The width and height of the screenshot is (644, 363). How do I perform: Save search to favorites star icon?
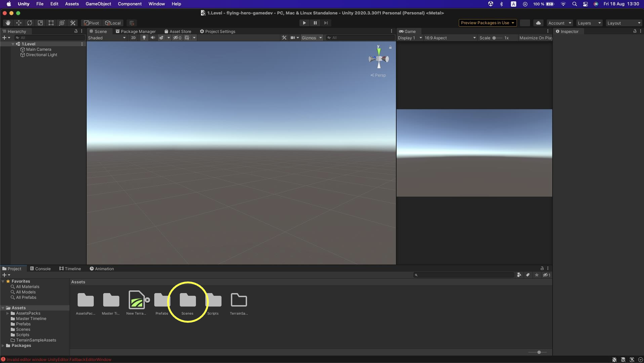click(x=536, y=275)
